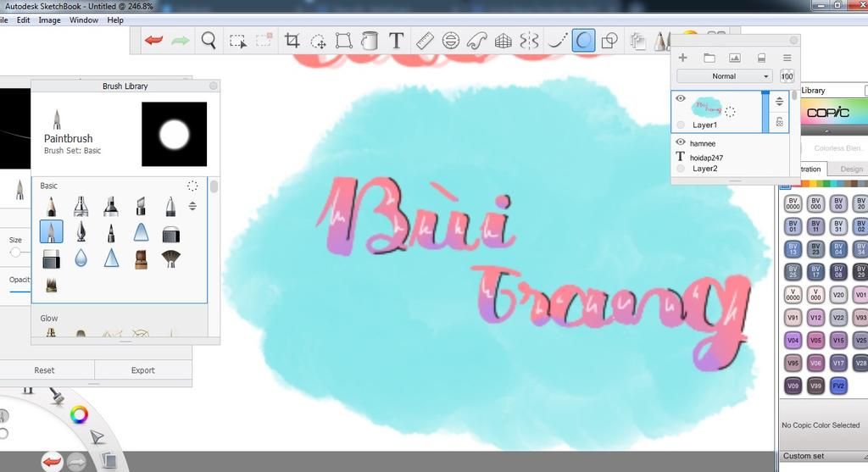Pick Copic color V04 swatch
Screen dimensions: 868x472
793,340
